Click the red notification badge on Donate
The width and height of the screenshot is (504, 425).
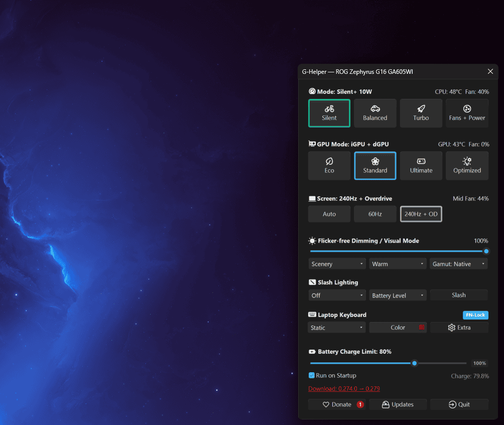360,404
